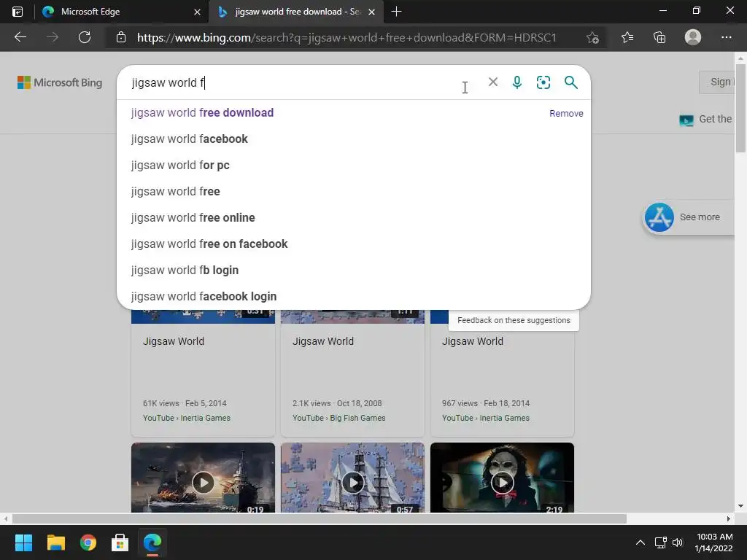Open Jigsaw World video with 2.1K views

[352, 373]
